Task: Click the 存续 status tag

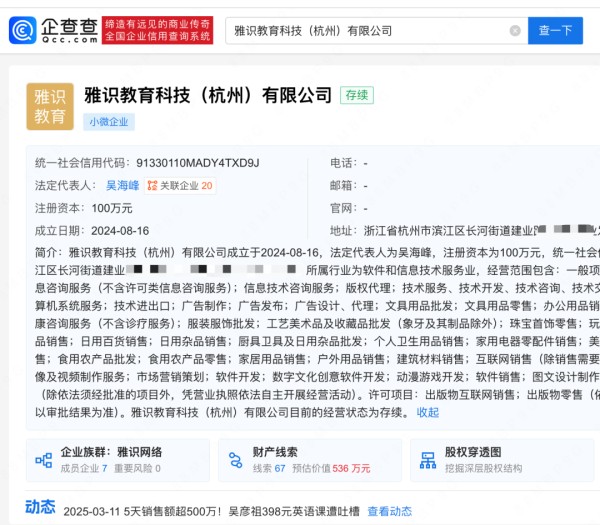Action: 357,95
